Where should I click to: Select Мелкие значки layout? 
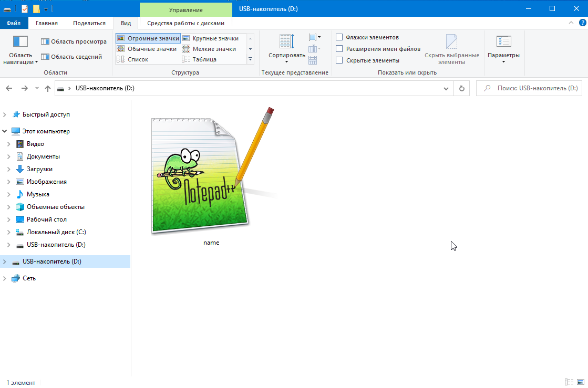[209, 49]
